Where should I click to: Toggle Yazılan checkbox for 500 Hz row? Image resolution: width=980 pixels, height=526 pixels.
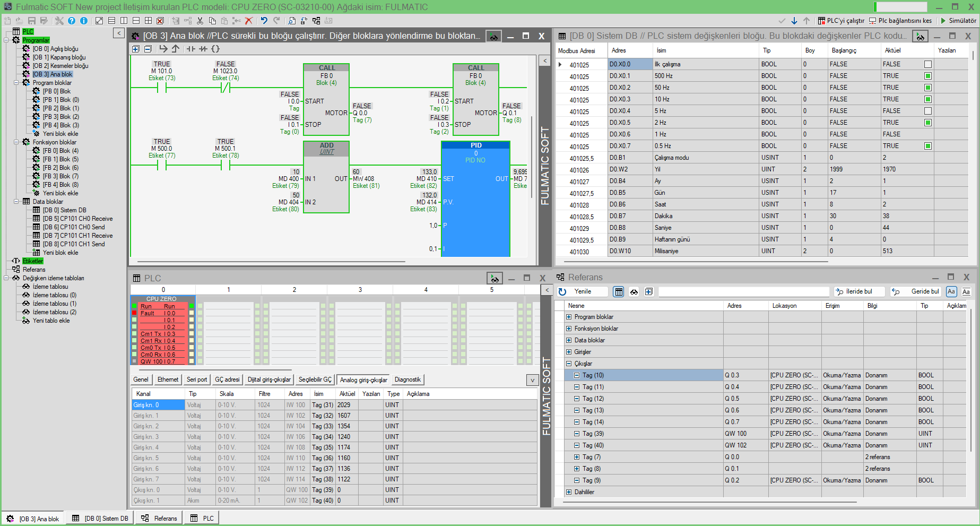click(x=927, y=76)
